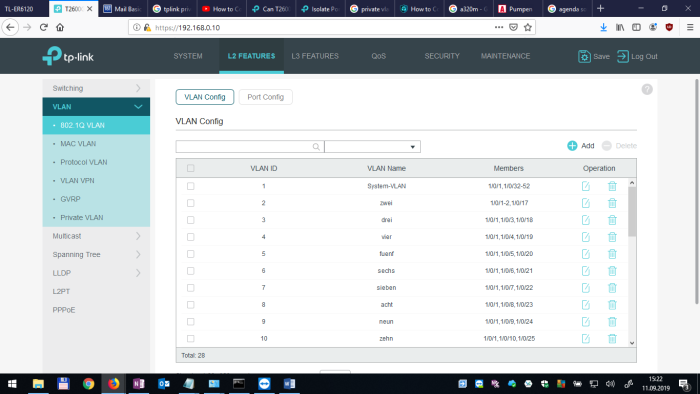Screen dimensions: 700x394
Task: Edit the vier VLAN entry
Action: pos(586,237)
